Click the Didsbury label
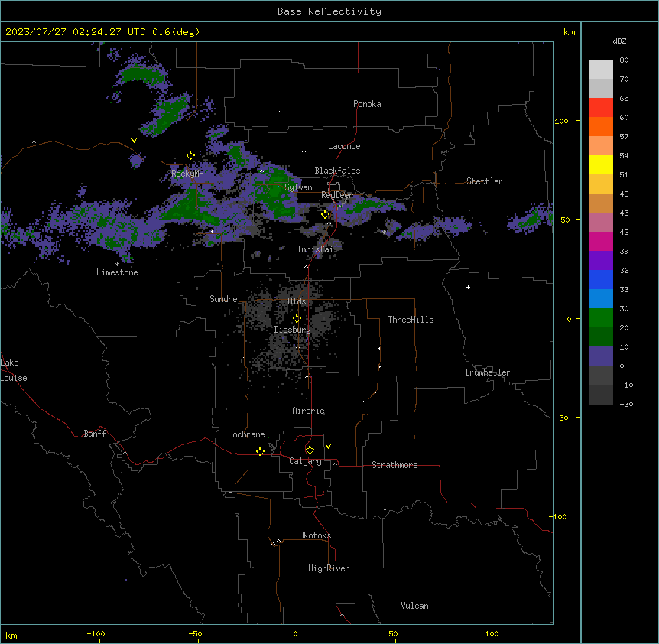 (x=293, y=330)
